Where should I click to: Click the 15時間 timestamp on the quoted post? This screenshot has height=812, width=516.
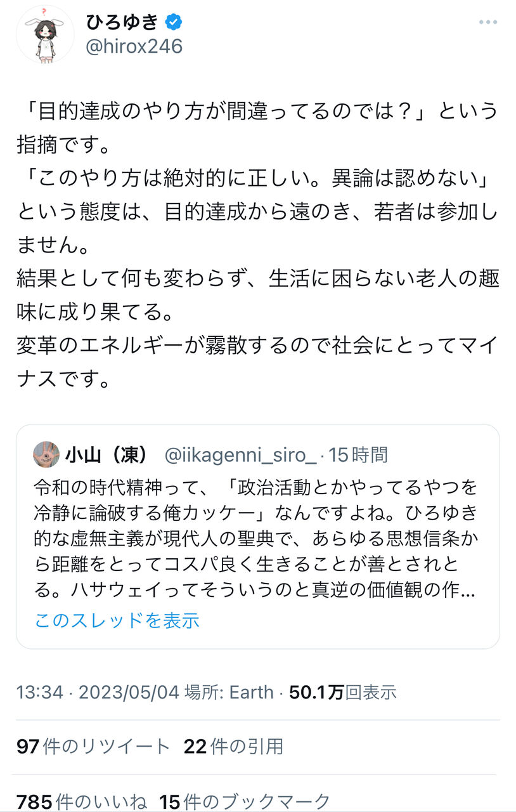point(358,455)
